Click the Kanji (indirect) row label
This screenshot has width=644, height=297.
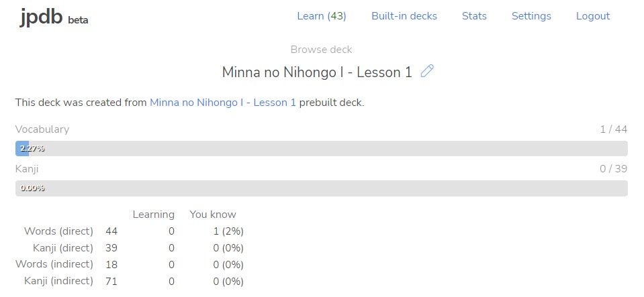[x=58, y=281]
